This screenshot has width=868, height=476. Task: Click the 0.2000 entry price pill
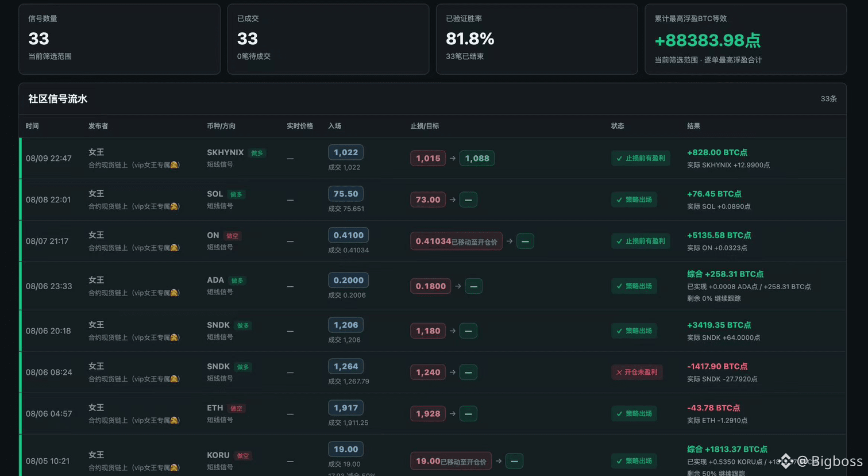(349, 280)
